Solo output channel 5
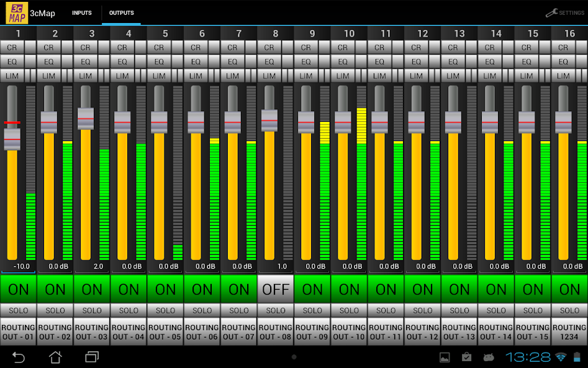This screenshot has height=368, width=588. tap(165, 310)
